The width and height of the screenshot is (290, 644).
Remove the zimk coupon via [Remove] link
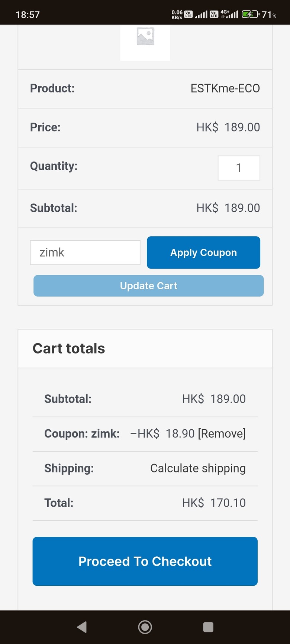click(222, 433)
